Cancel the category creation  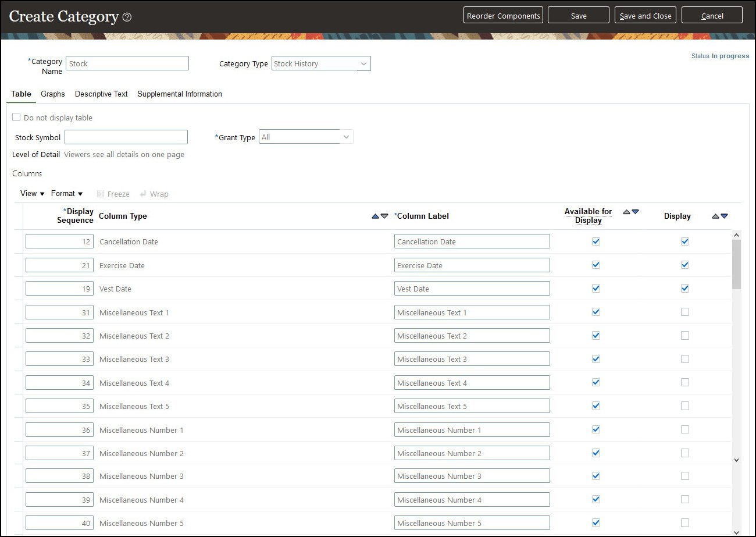point(712,16)
